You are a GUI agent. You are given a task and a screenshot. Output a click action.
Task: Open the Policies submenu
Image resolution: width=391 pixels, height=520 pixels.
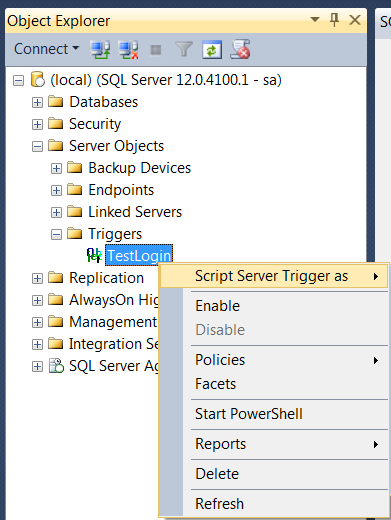(x=274, y=360)
